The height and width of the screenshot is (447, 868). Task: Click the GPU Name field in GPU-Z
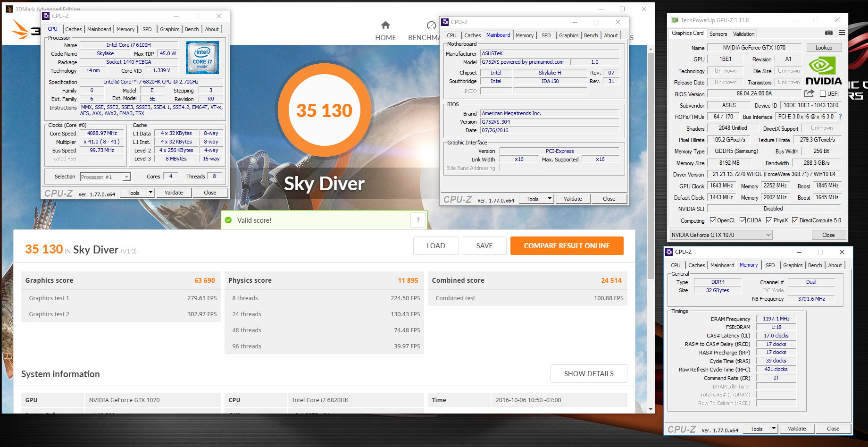pyautogui.click(x=754, y=48)
